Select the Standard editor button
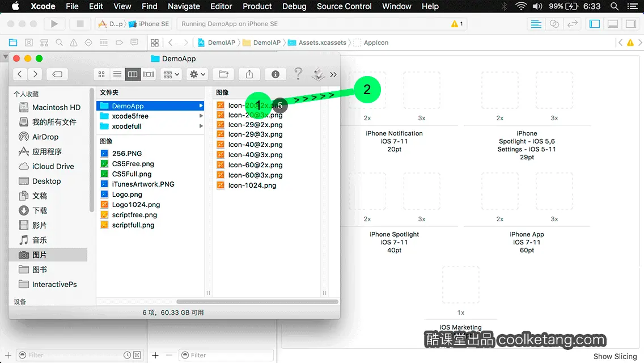The image size is (644, 363). [x=536, y=24]
